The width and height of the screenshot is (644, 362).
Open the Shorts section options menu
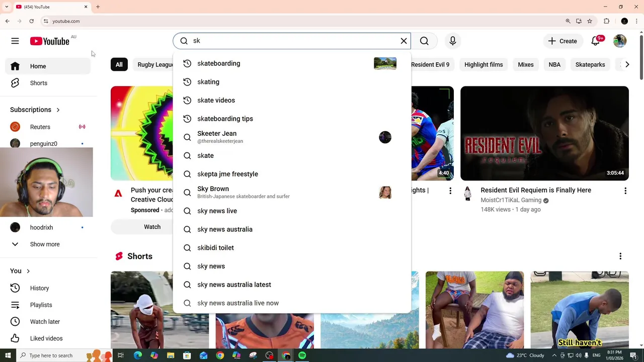(620, 256)
